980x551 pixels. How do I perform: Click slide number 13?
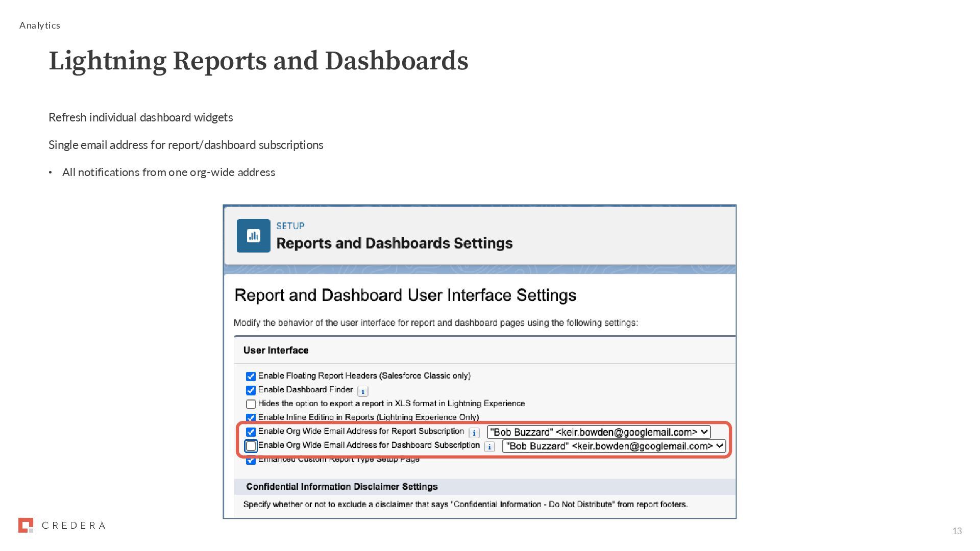[957, 531]
